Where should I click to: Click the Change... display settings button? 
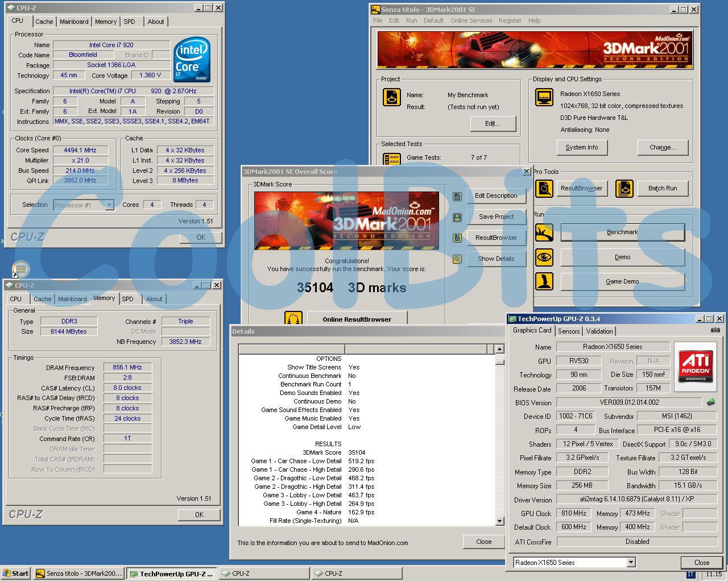[663, 147]
